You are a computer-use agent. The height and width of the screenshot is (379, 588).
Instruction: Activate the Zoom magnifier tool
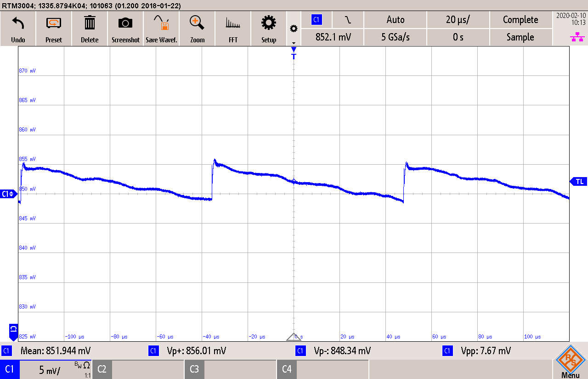click(197, 23)
